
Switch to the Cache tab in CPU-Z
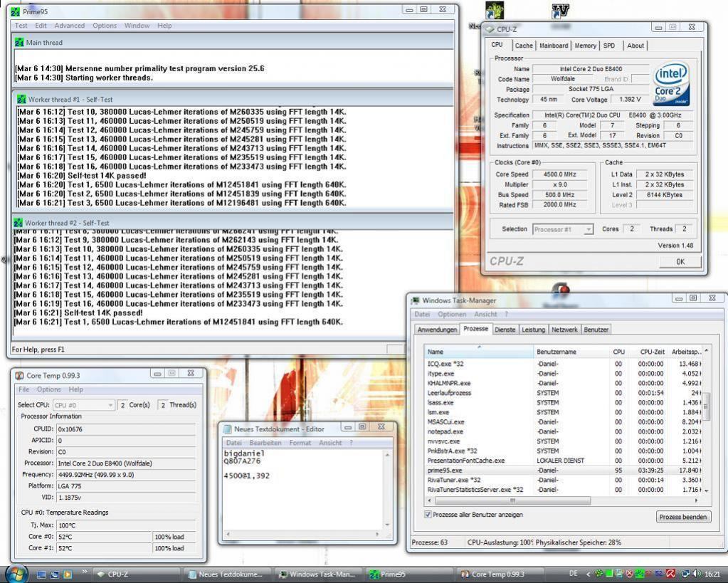524,46
